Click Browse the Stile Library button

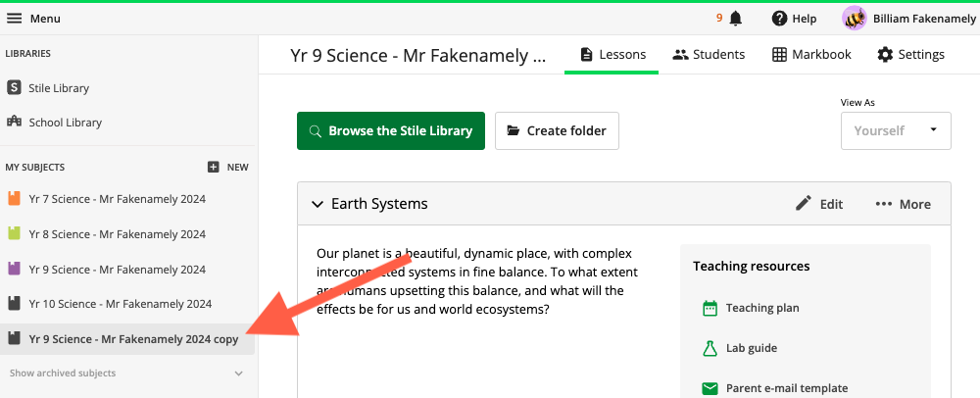pos(391,130)
